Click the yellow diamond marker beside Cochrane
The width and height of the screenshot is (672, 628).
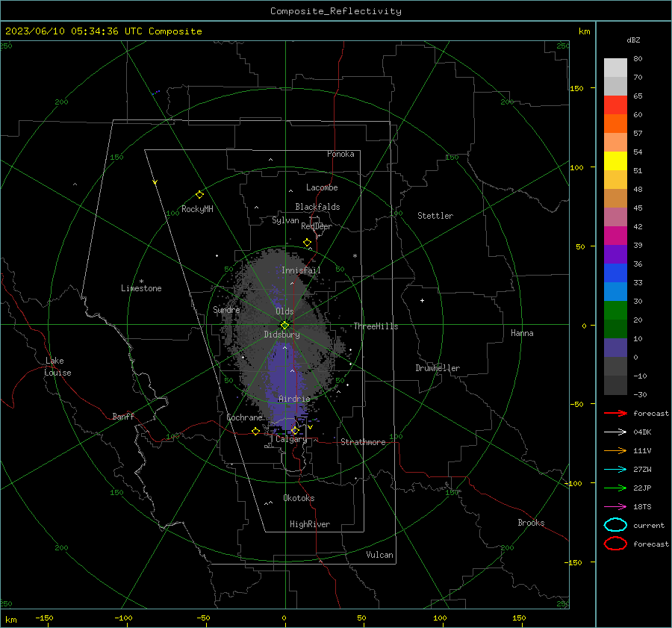click(255, 431)
